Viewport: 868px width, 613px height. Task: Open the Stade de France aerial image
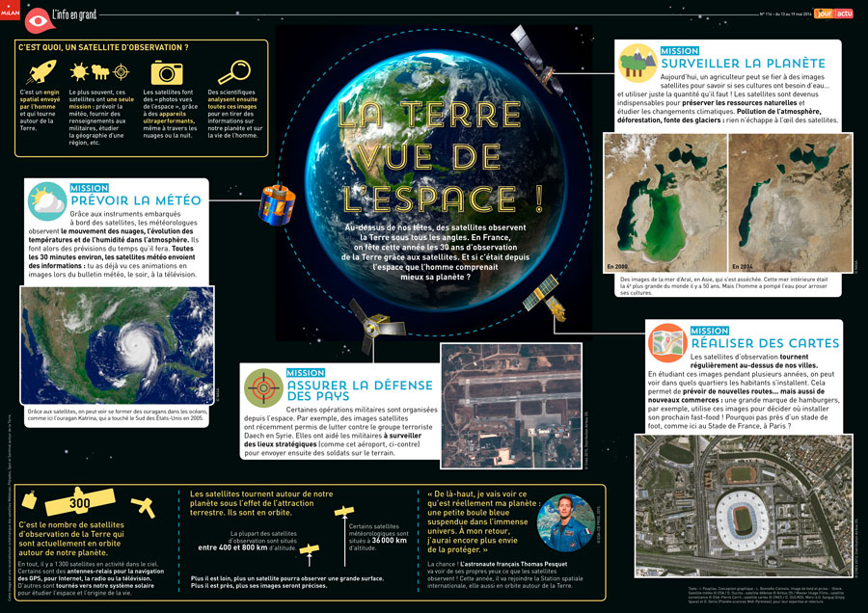click(x=744, y=506)
